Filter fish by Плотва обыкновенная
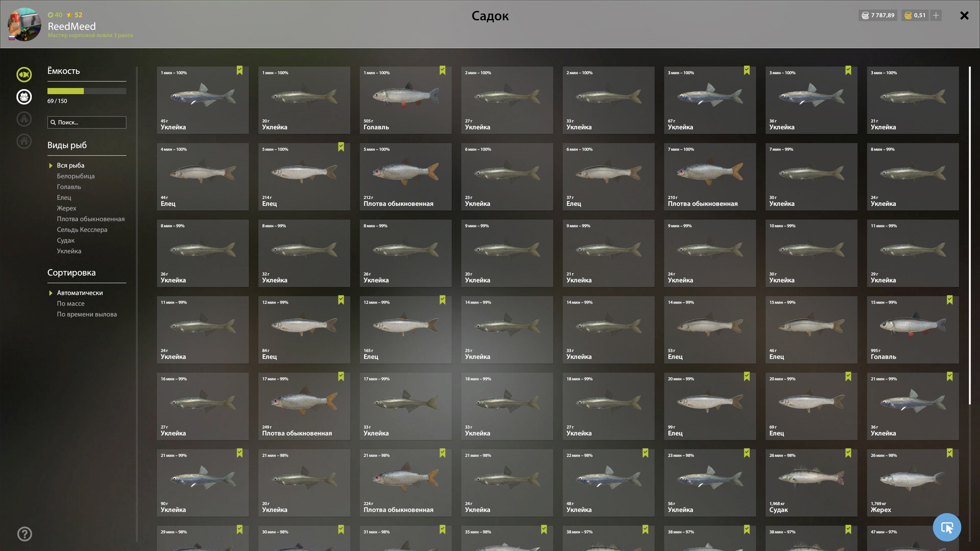This screenshot has width=980, height=551. 91,219
